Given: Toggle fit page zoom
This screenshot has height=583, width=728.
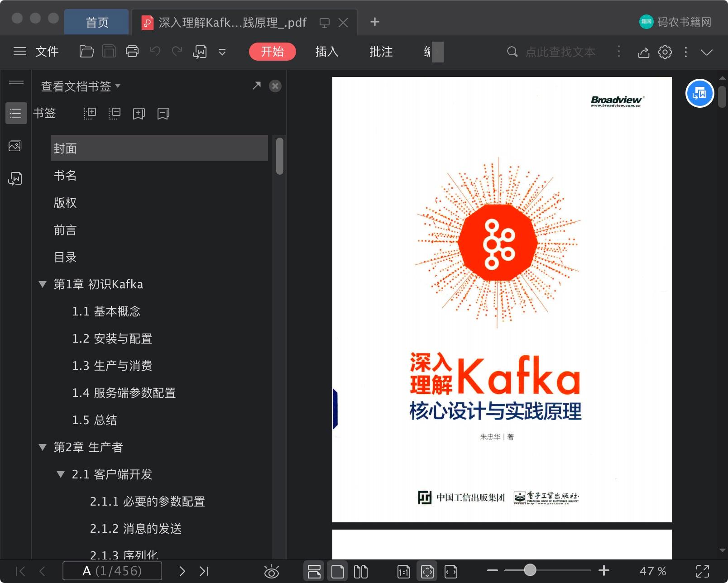Looking at the screenshot, I should pyautogui.click(x=427, y=571).
